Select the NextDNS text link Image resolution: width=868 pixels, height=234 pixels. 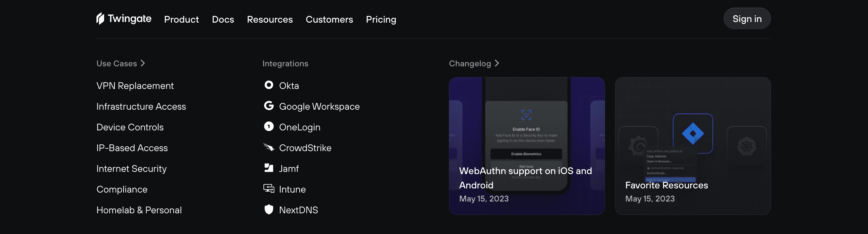click(298, 210)
